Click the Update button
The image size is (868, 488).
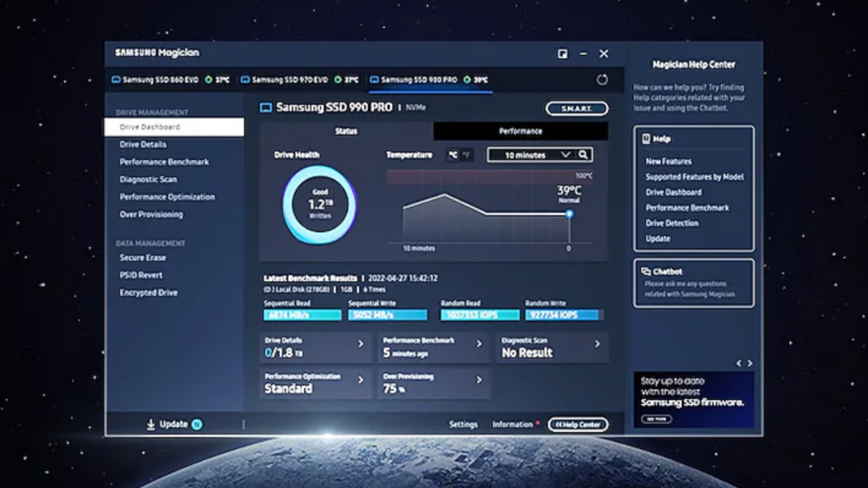(x=174, y=424)
